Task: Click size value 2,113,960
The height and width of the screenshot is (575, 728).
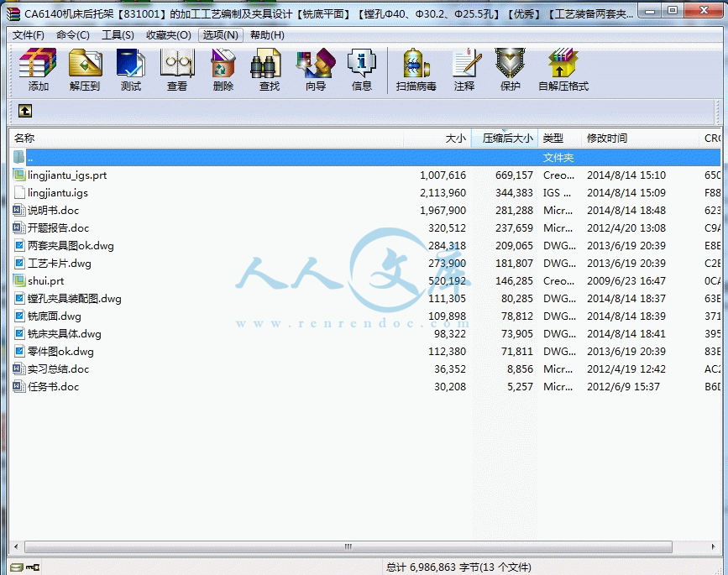Action: [x=443, y=192]
